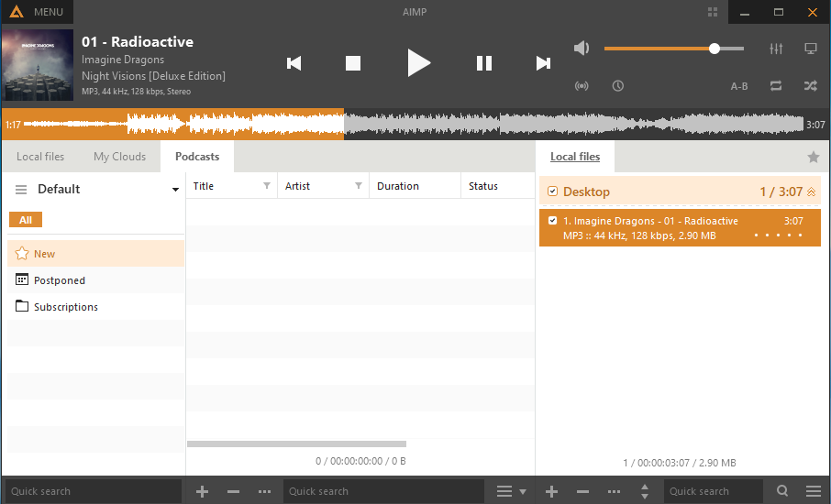Select the Postponed category
The height and width of the screenshot is (504, 831).
(96, 280)
